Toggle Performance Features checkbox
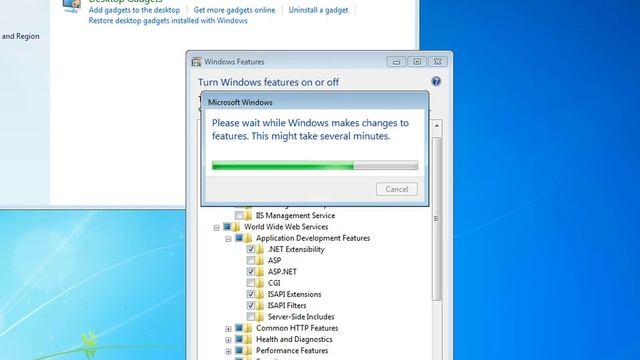Viewport: 640px width, 360px height. click(239, 350)
